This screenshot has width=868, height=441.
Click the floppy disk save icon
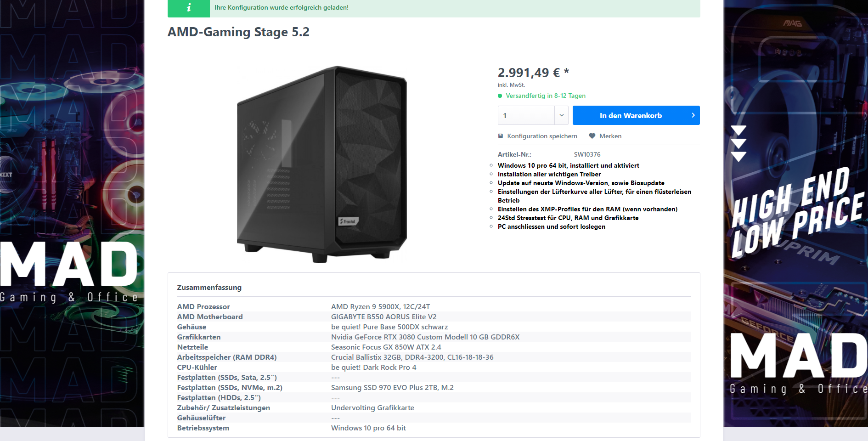(x=501, y=136)
